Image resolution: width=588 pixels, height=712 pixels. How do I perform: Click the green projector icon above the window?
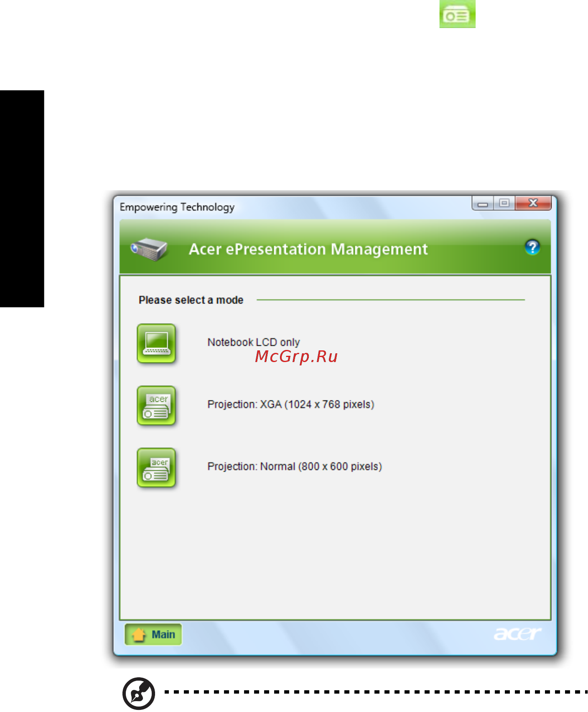tap(457, 14)
